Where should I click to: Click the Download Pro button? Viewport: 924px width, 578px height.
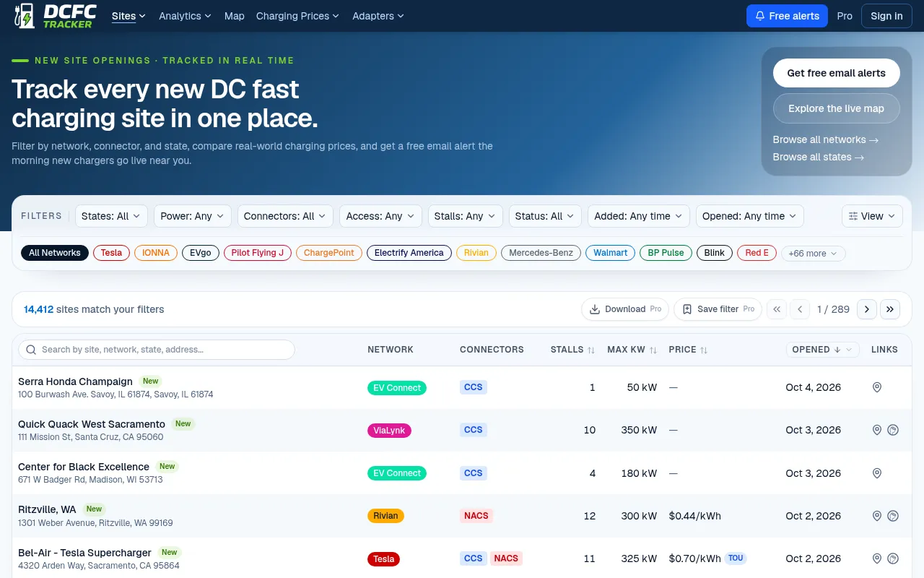(625, 309)
